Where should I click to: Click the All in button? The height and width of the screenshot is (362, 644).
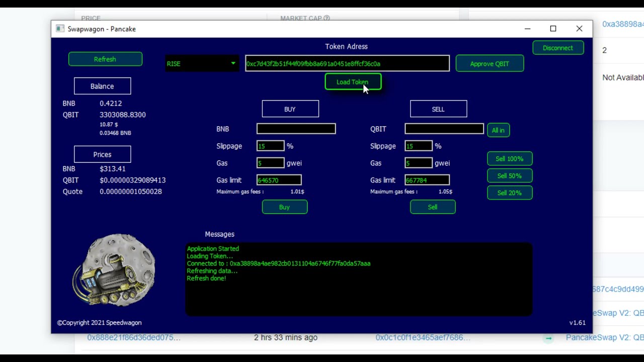[498, 130]
